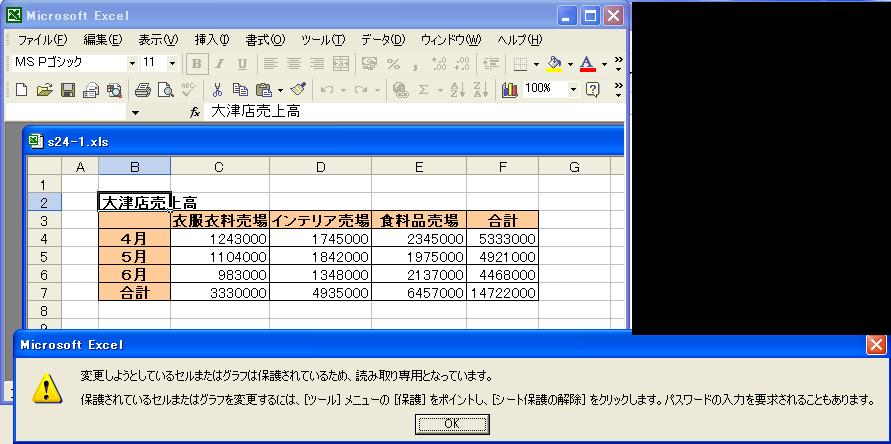
Task: Toggle center alignment
Action: [x=294, y=64]
